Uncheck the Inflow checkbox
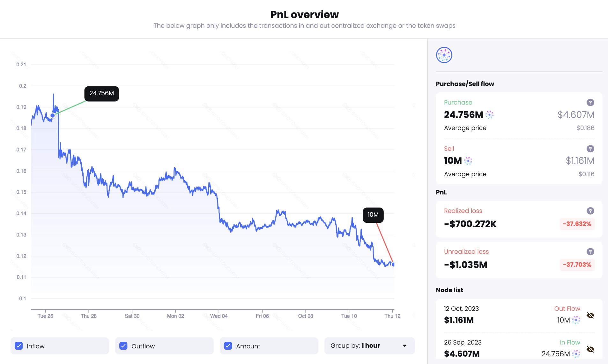The width and height of the screenshot is (608, 364). tap(19, 346)
